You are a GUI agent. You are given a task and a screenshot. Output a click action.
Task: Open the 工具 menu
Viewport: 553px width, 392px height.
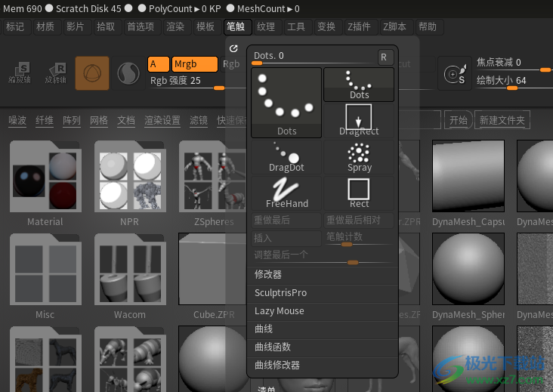298,26
